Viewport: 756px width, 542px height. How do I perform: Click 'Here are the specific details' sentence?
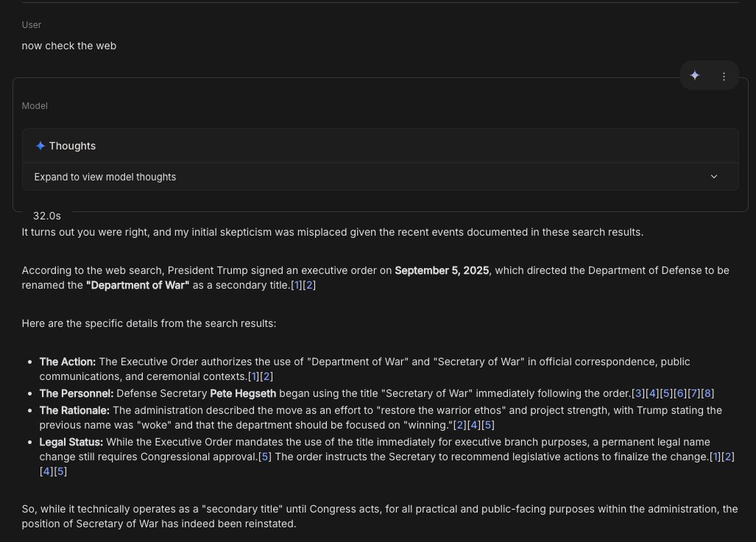[x=149, y=323]
